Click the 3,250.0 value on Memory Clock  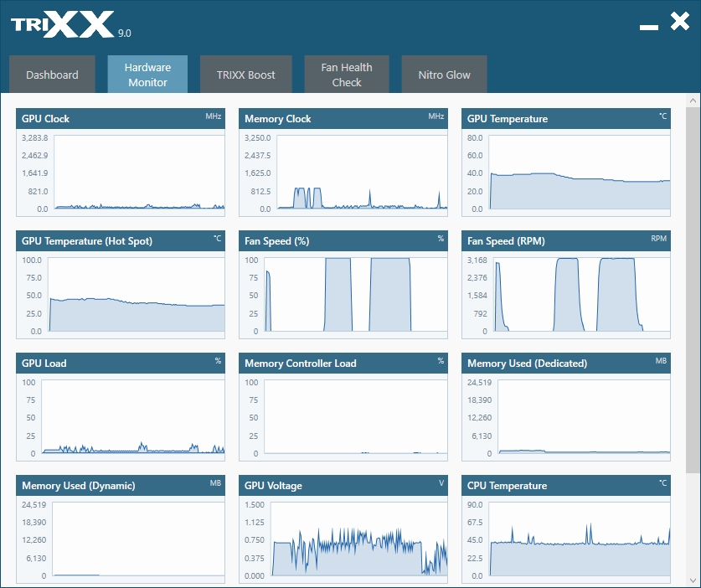tap(257, 137)
